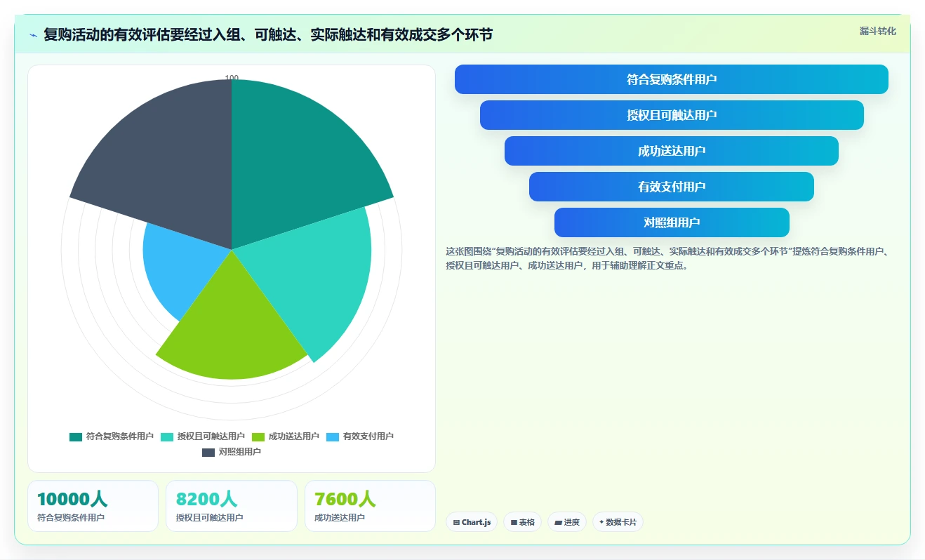Hide 成功送达用户 via its legend label
The image size is (925, 560).
[294, 436]
